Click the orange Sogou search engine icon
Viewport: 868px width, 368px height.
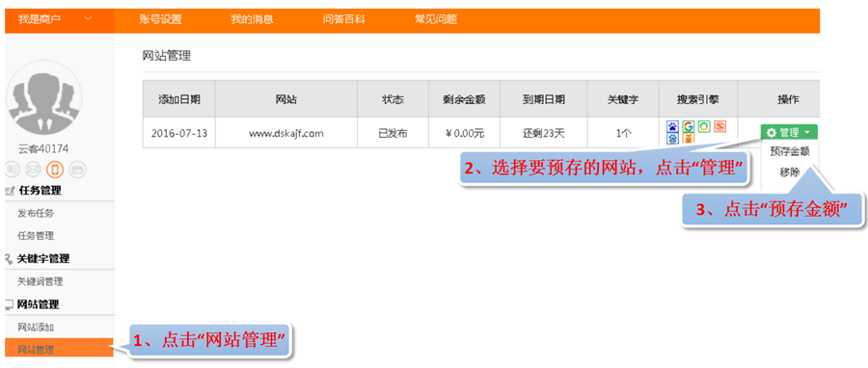tap(719, 126)
